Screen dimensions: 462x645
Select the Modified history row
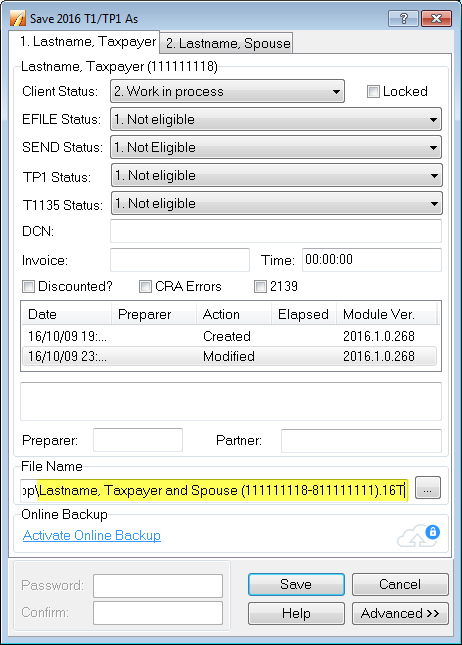pyautogui.click(x=230, y=356)
